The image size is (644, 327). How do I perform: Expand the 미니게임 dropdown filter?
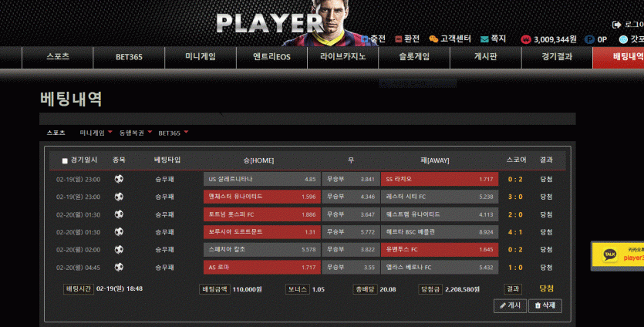pyautogui.click(x=110, y=132)
